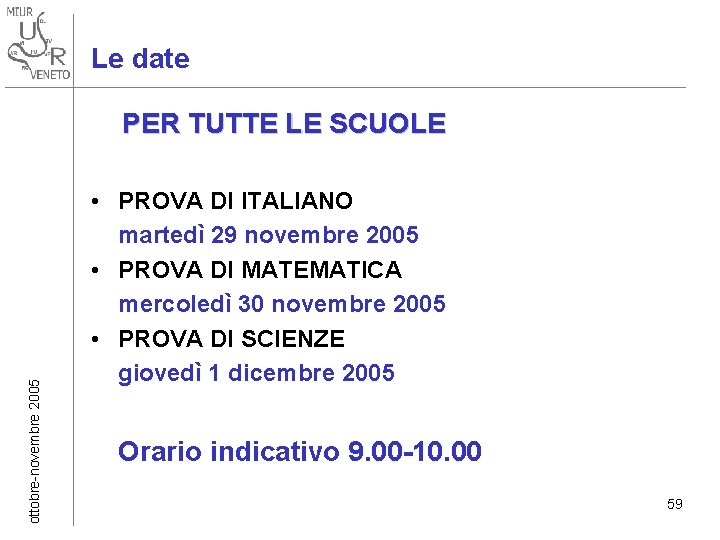Click the '9.00-10.00' time range

coord(415,451)
